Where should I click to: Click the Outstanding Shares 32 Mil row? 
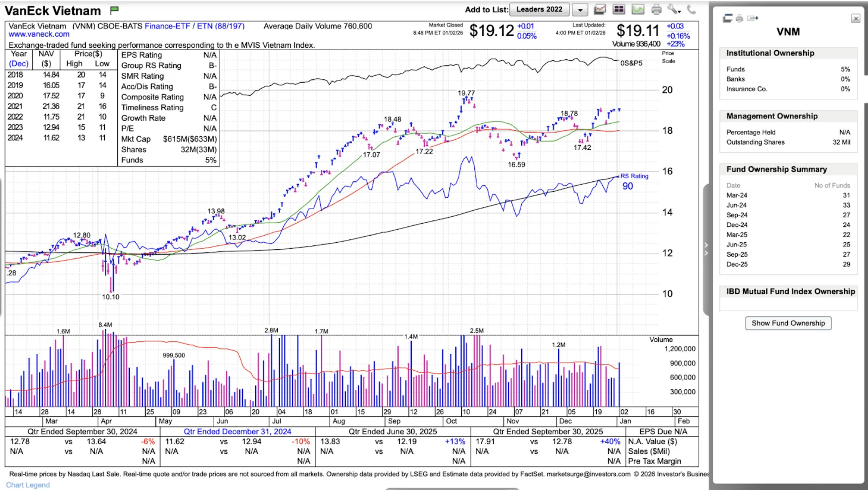click(x=788, y=142)
